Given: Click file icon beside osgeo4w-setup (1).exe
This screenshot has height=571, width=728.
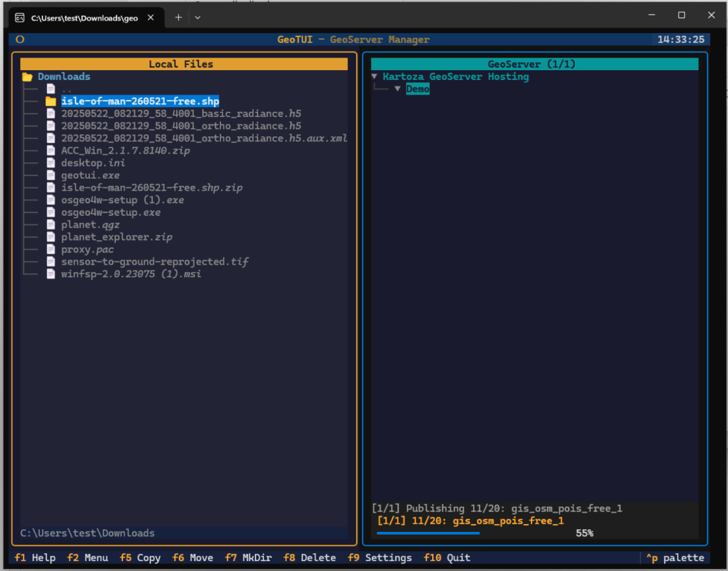Looking at the screenshot, I should click(x=51, y=200).
